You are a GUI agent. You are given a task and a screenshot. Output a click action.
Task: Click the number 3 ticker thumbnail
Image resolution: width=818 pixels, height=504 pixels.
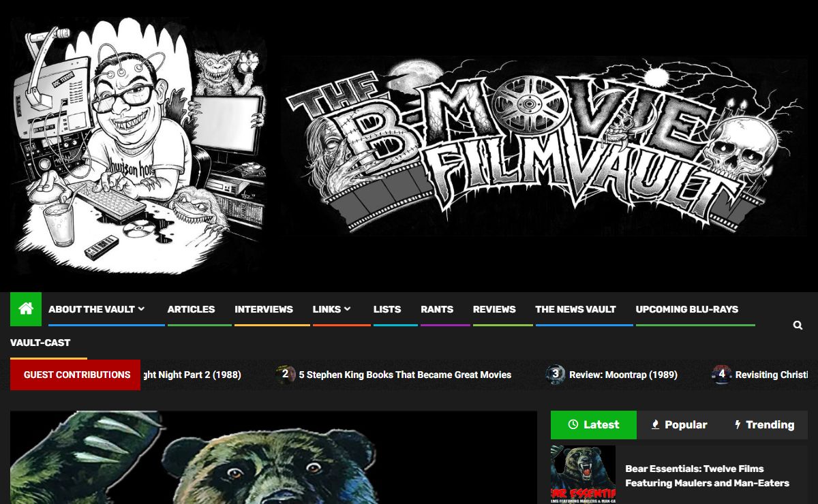click(x=556, y=374)
